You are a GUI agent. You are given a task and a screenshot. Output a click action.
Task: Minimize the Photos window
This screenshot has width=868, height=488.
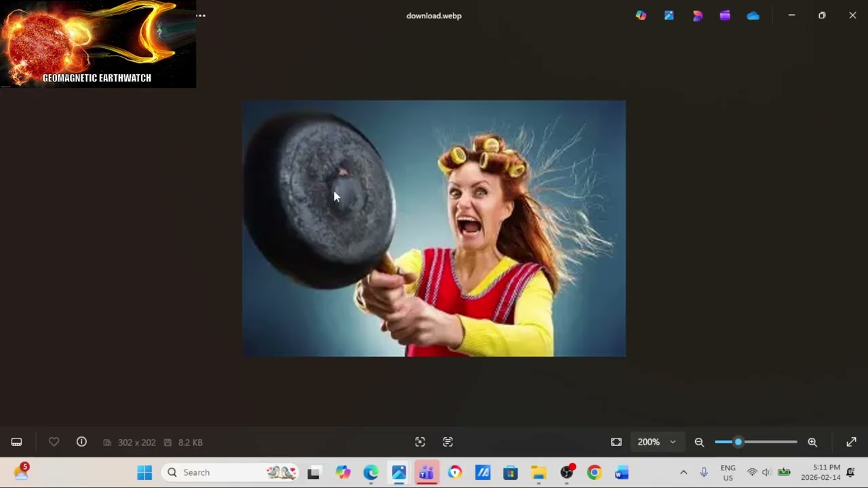pyautogui.click(x=791, y=15)
